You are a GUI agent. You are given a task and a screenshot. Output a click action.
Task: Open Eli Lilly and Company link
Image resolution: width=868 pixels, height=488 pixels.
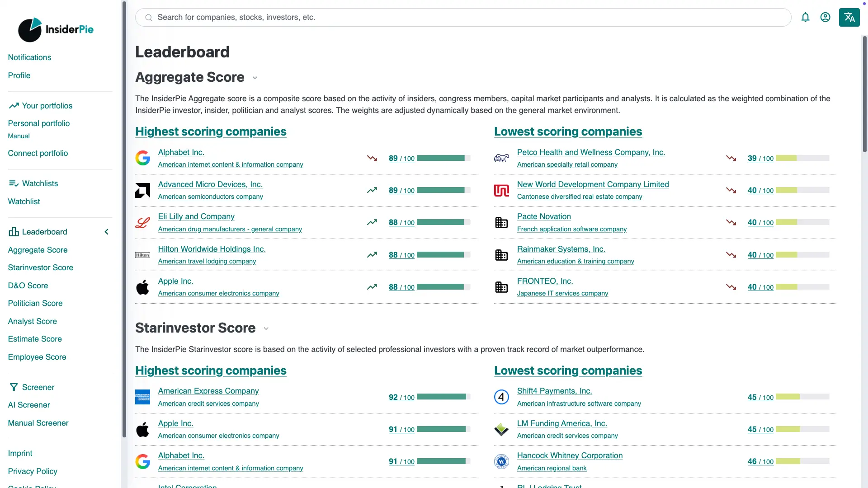[x=196, y=216]
